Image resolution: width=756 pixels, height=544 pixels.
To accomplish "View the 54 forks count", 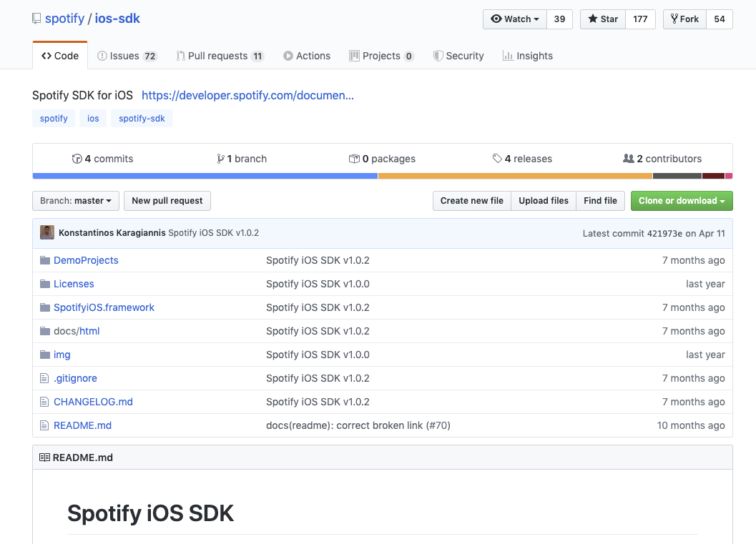I will (720, 19).
